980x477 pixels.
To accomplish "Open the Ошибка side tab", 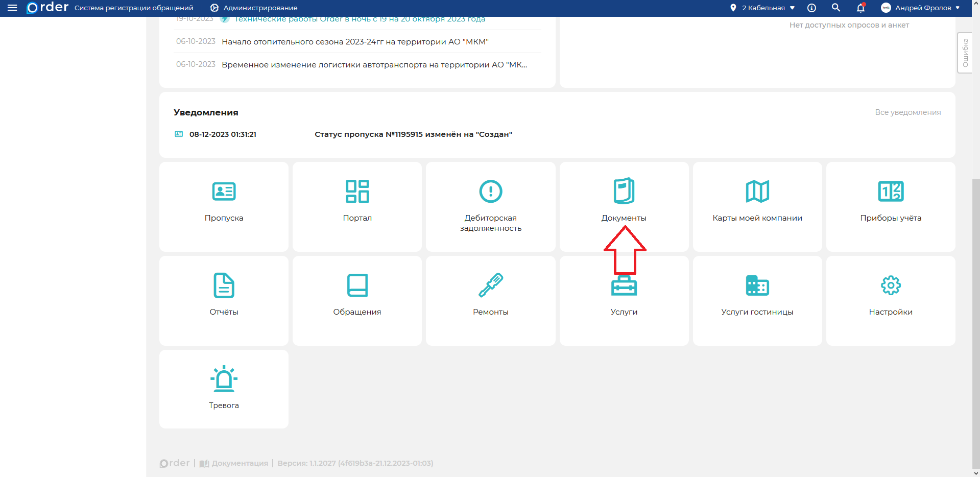I will pyautogui.click(x=965, y=53).
